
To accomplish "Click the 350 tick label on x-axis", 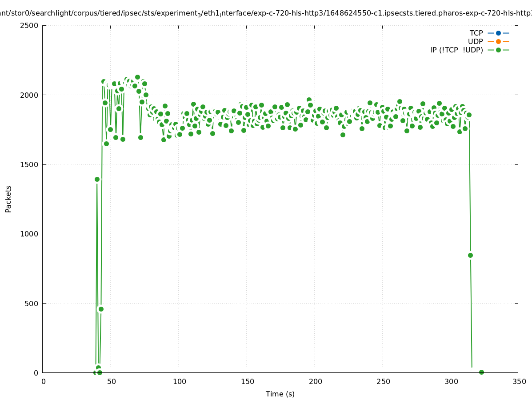I will pos(519,381).
